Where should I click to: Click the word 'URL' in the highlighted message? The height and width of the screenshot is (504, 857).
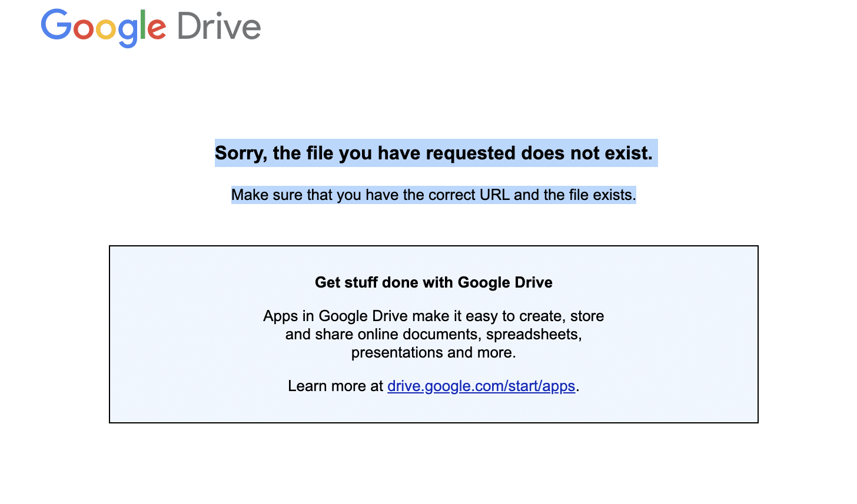(x=494, y=195)
